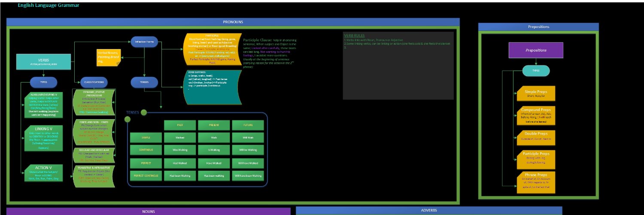Click the 'Is Walking' cell
Screen dimensions: 644x215
(x=213, y=150)
